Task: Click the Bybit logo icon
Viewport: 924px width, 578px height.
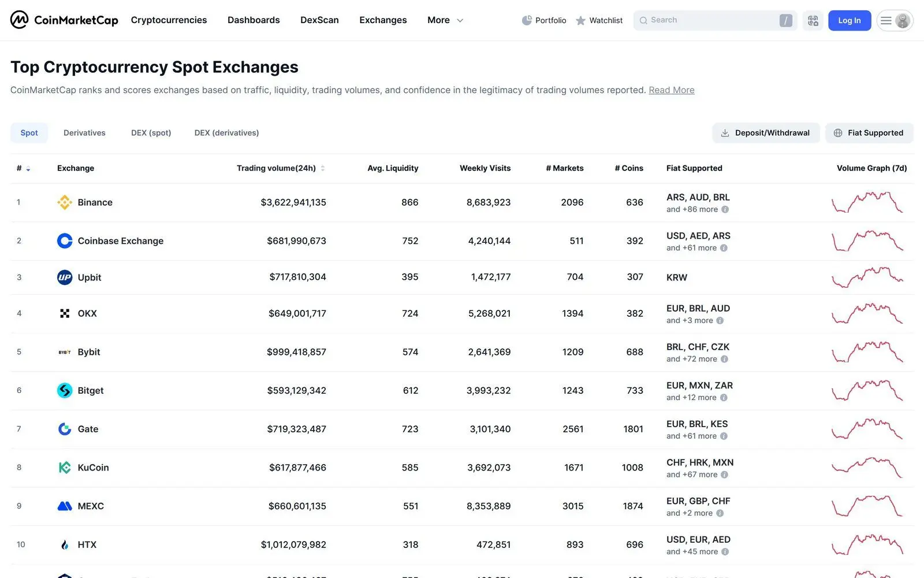Action: pyautogui.click(x=65, y=352)
